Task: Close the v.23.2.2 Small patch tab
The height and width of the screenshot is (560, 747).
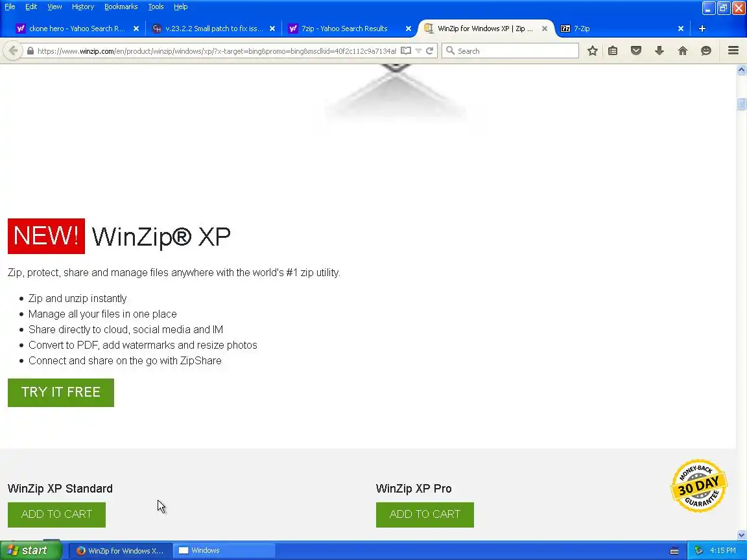Action: pos(272,29)
